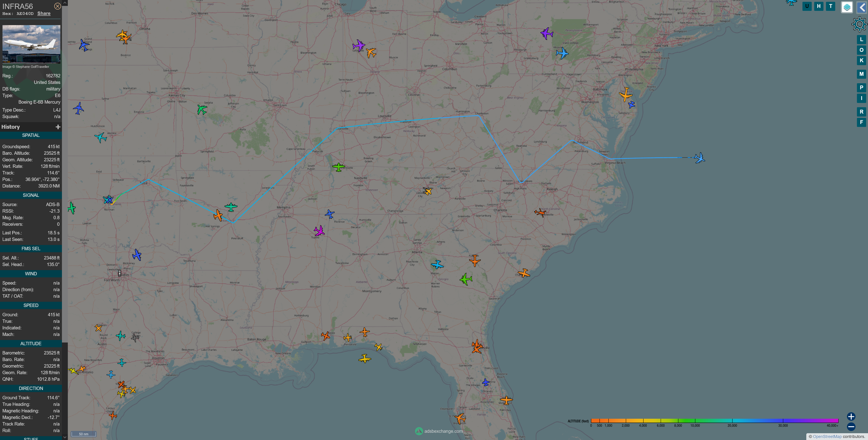
Task: Click the H toggle button
Action: click(x=818, y=6)
